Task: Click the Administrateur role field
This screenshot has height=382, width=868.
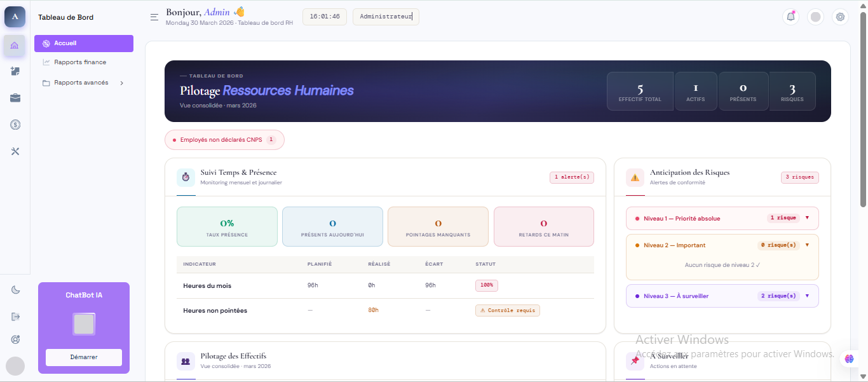Action: [386, 17]
